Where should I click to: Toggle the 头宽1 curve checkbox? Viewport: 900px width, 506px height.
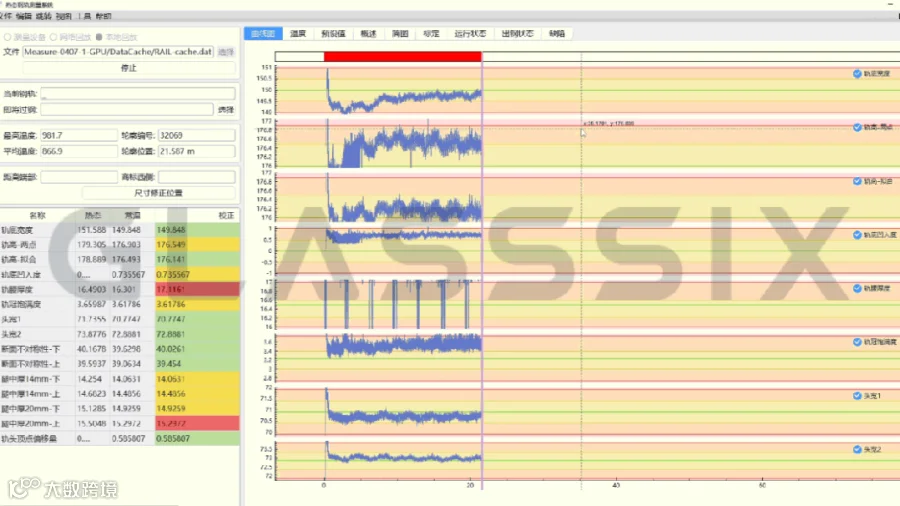(857, 396)
